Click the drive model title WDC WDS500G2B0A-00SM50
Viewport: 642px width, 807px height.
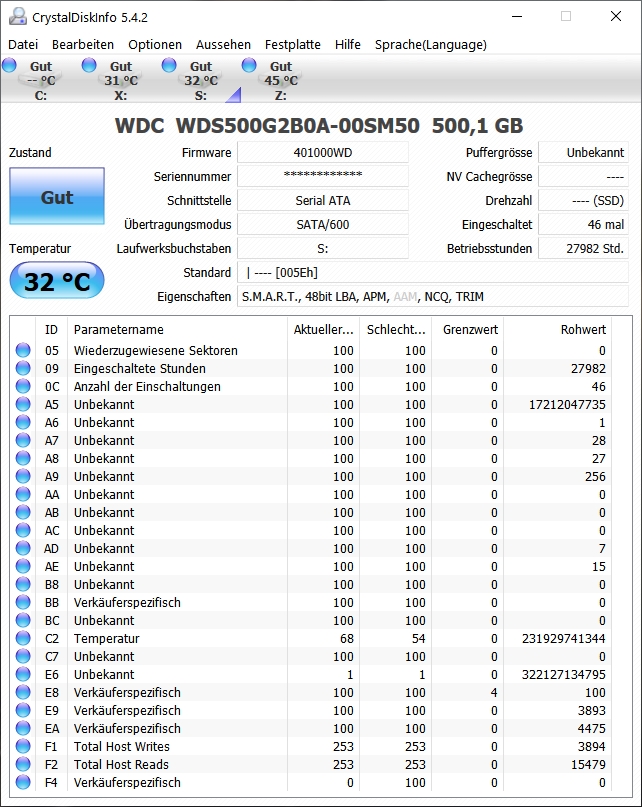pyautogui.click(x=267, y=126)
